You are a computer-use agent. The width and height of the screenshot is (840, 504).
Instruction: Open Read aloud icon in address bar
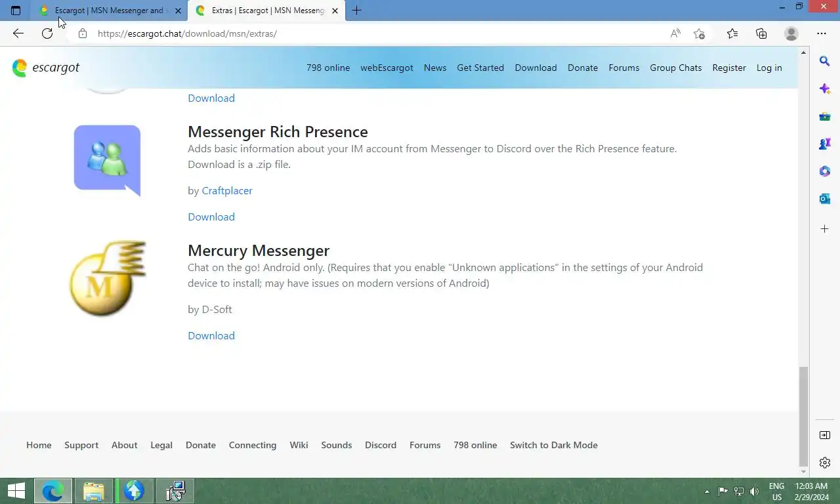point(675,33)
